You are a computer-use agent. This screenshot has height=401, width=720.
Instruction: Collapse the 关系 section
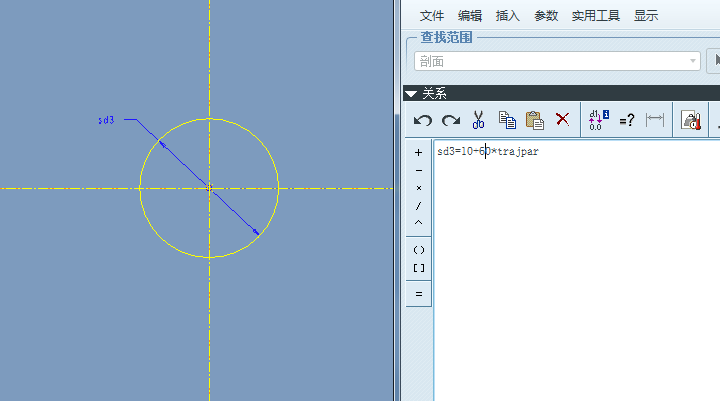[x=411, y=94]
